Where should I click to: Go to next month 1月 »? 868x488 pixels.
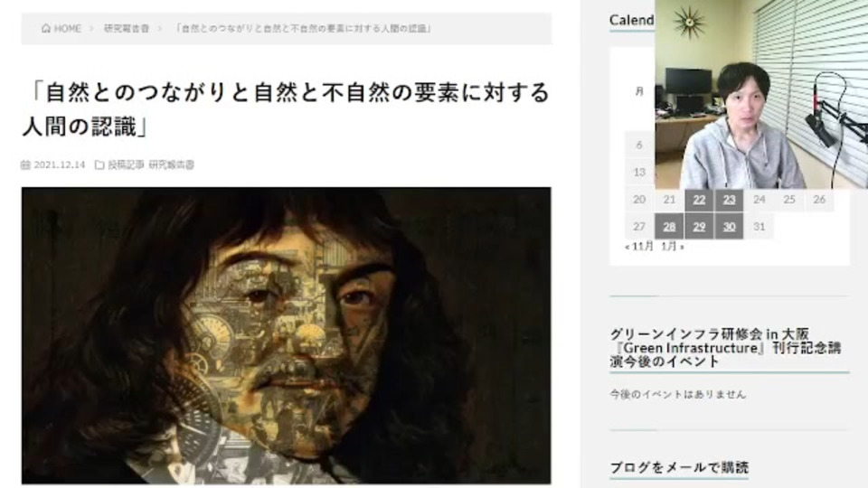[673, 246]
